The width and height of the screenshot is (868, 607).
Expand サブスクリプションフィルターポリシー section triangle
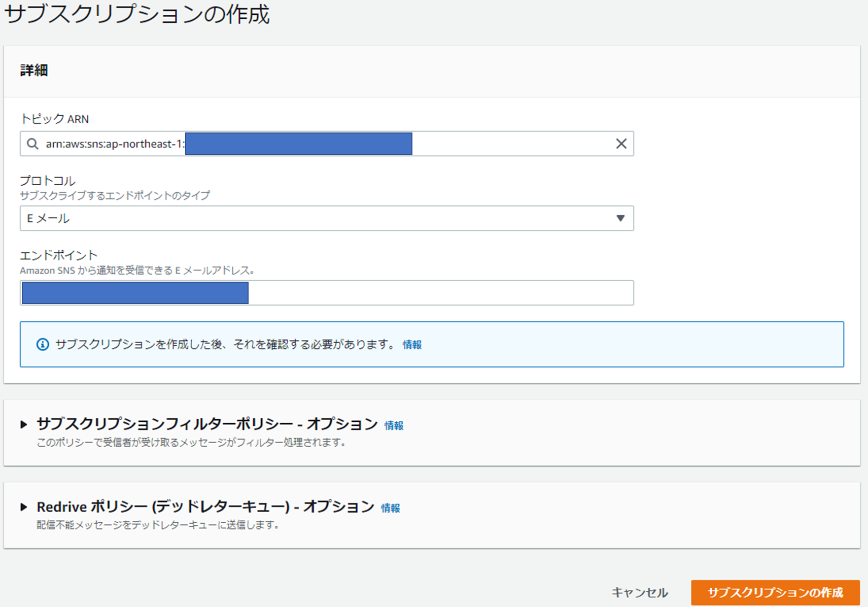[x=23, y=424]
